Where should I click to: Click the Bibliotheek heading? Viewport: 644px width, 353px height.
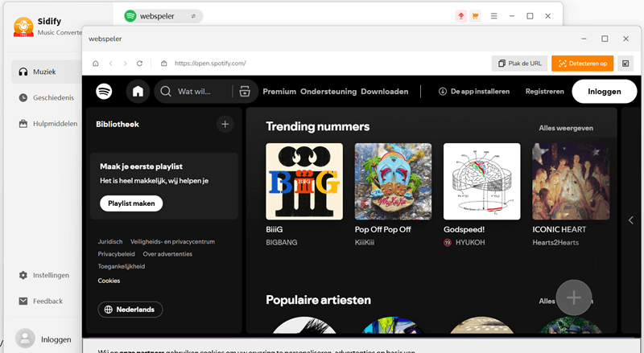(x=118, y=124)
